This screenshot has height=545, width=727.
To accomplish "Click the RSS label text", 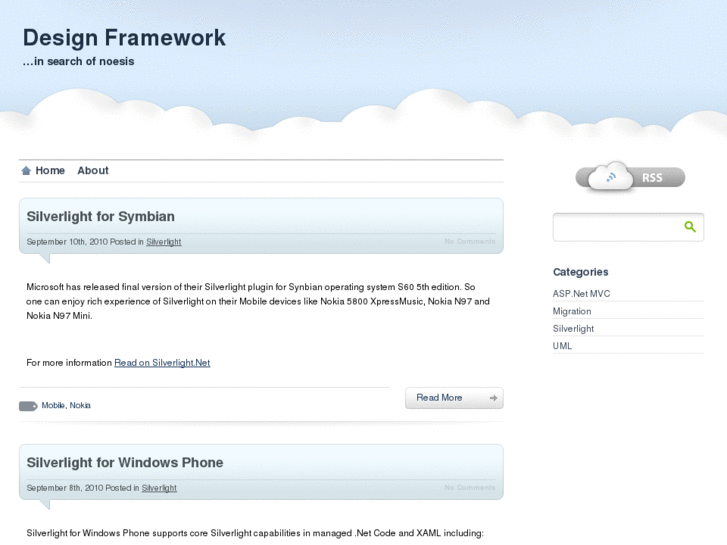I will tap(652, 178).
